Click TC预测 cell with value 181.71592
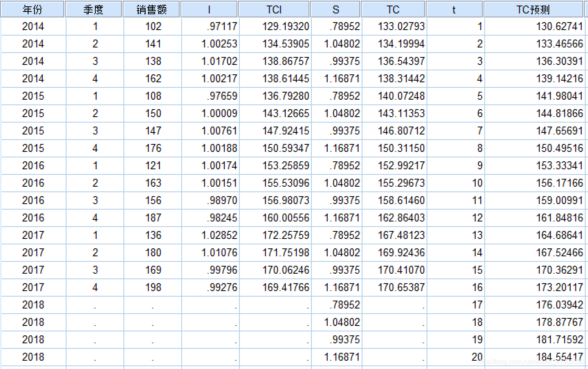 pos(535,340)
